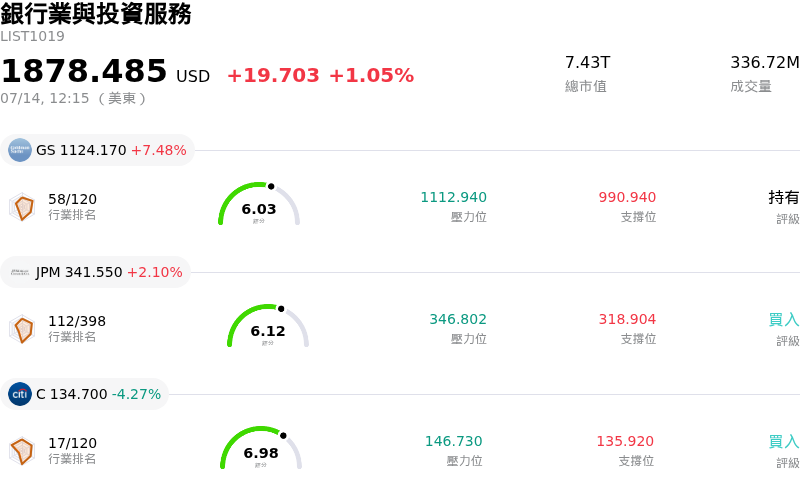800x488 pixels.
Task: Click Citi resistance level 146.730
Action: click(x=453, y=441)
